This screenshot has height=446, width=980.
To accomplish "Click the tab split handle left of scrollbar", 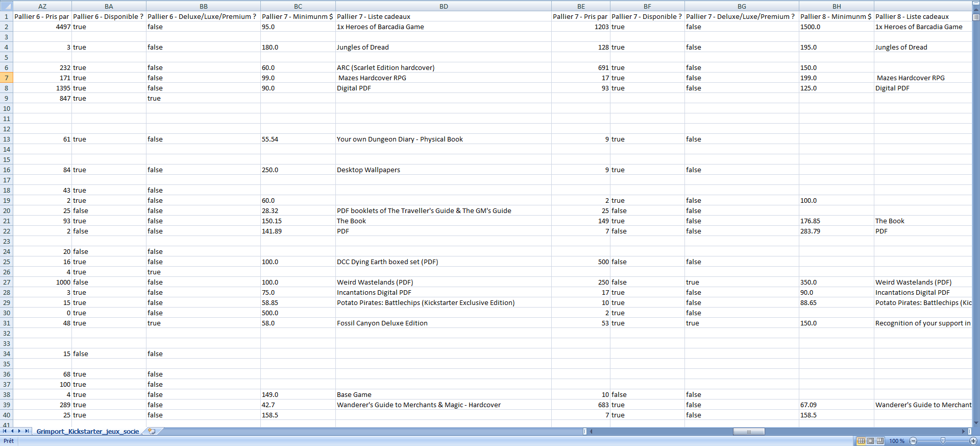I will pyautogui.click(x=585, y=432).
